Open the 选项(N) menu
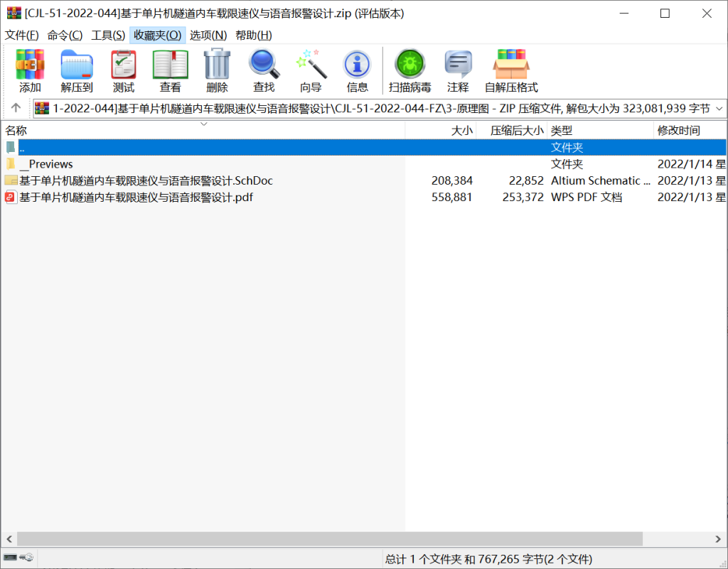 208,36
